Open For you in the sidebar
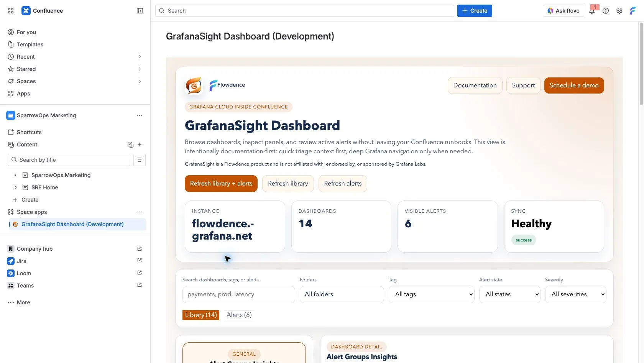This screenshot has height=363, width=644. coord(26,32)
